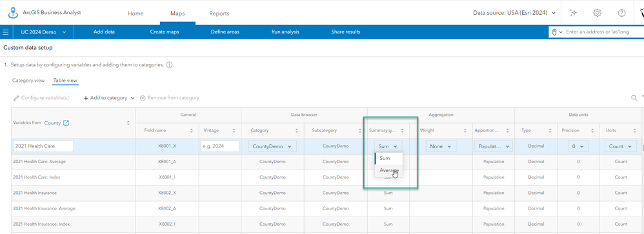
Task: Sort by the Type column
Action: [550, 131]
